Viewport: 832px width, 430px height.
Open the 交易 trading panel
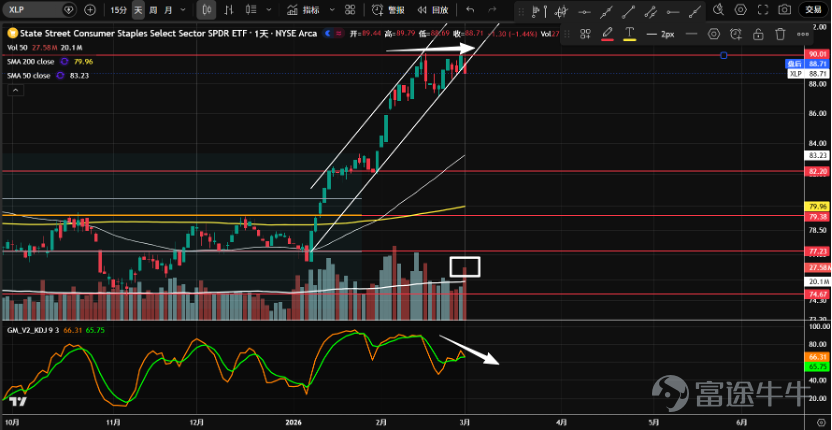pos(813,10)
